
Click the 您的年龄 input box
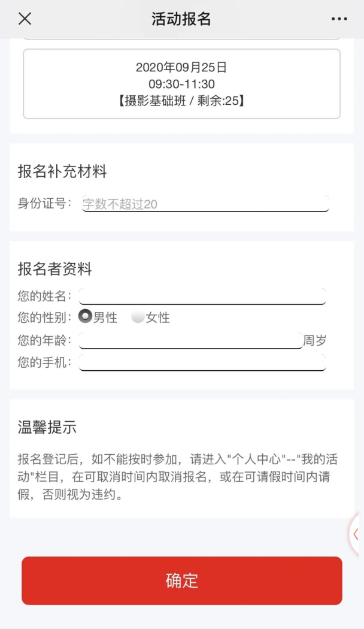191,340
